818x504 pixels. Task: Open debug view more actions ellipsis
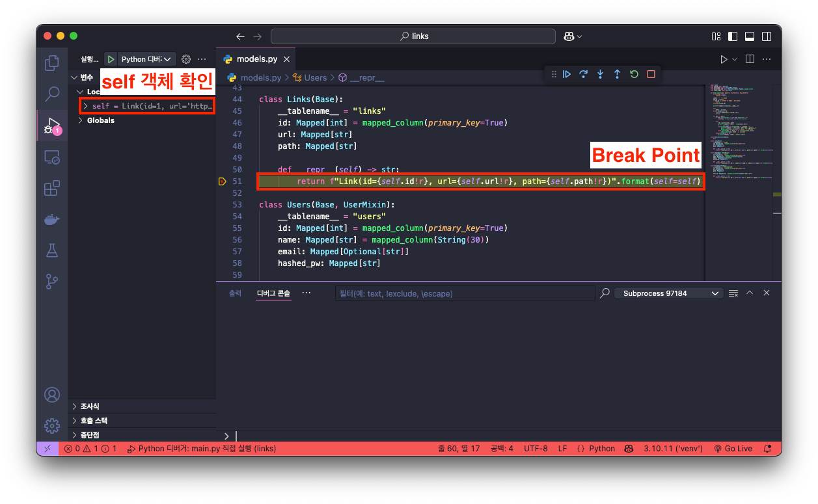click(202, 59)
